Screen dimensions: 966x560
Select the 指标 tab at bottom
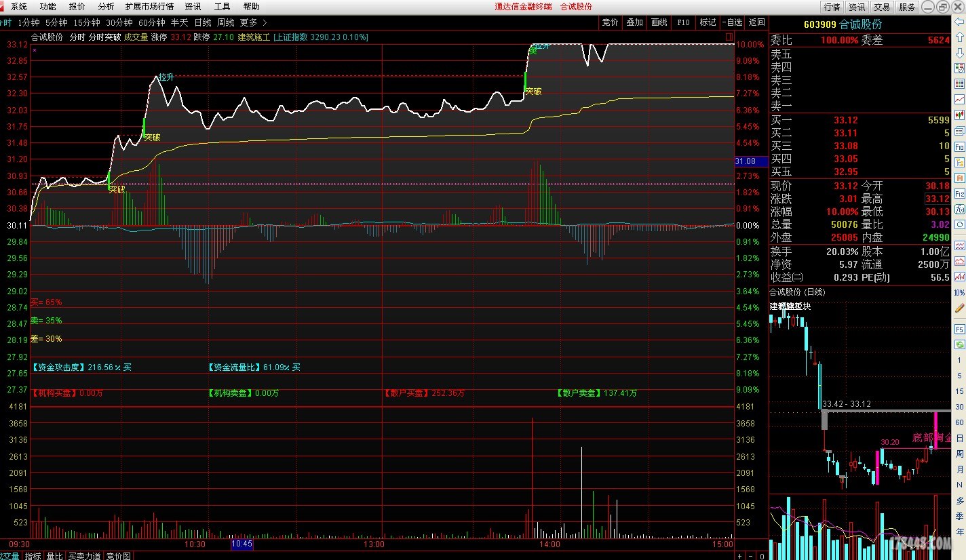coord(33,556)
